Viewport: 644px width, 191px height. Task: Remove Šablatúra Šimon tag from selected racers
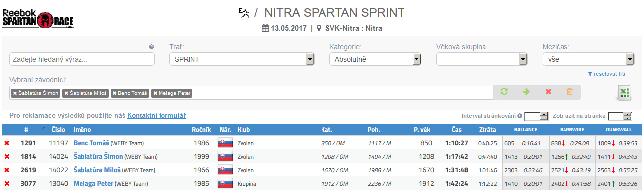tap(15, 93)
